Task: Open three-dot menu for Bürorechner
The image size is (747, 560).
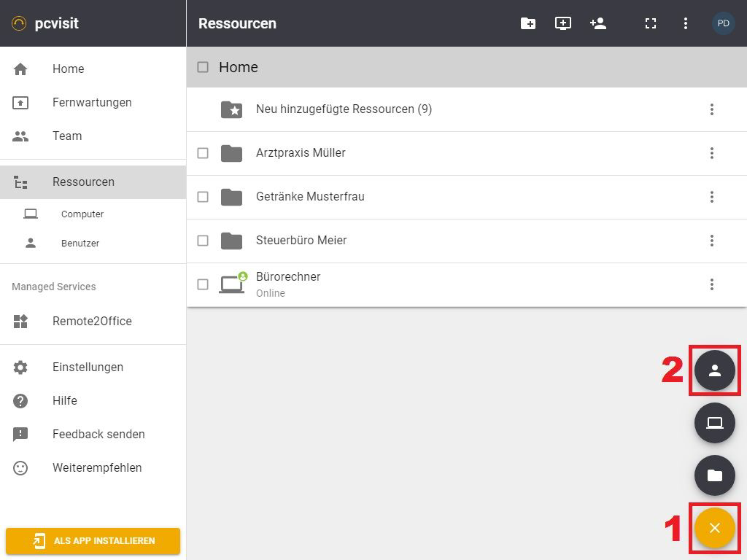Action: tap(712, 284)
